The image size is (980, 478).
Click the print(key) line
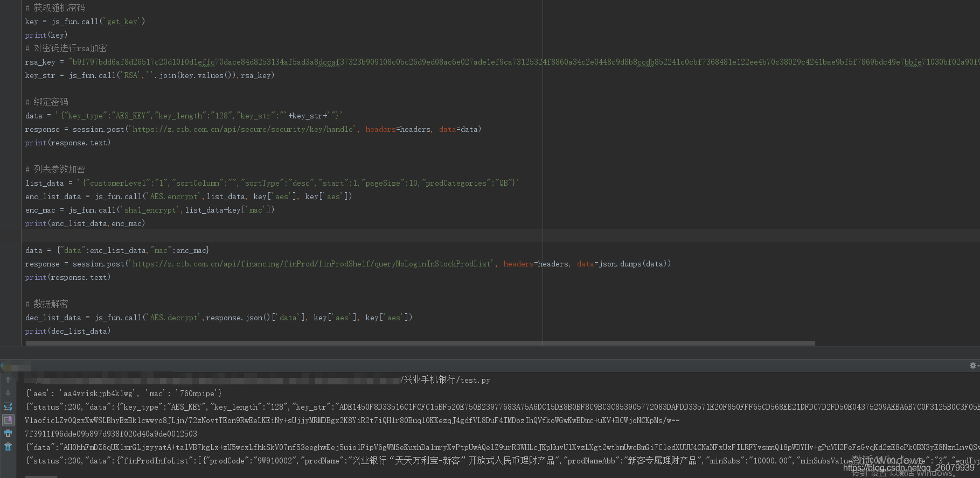(x=46, y=35)
